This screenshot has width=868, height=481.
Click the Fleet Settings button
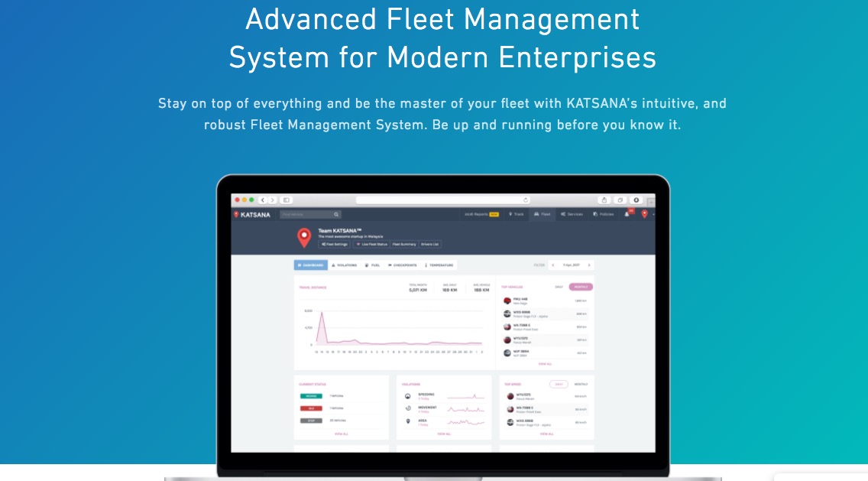335,245
